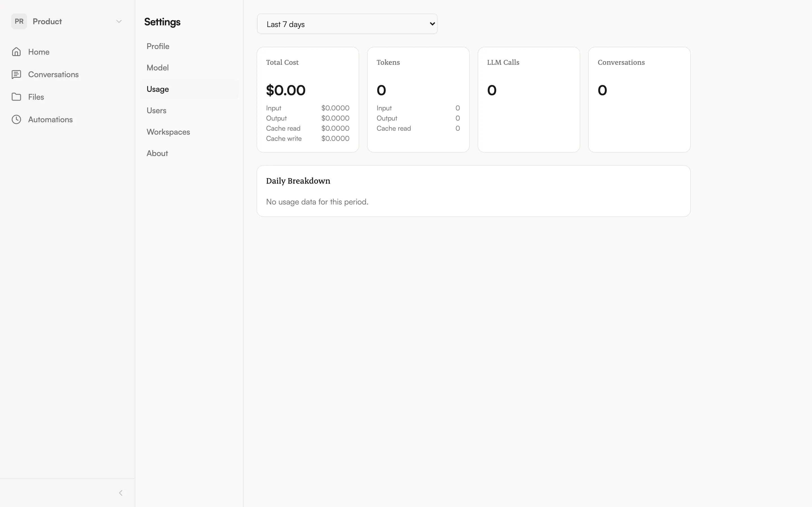Select Users in the settings menu

pos(156,110)
